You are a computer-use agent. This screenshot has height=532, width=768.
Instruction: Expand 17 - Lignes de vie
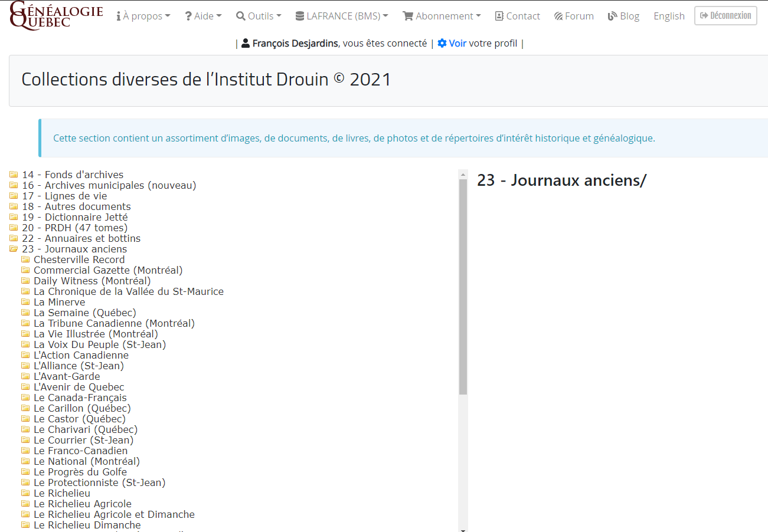[64, 196]
